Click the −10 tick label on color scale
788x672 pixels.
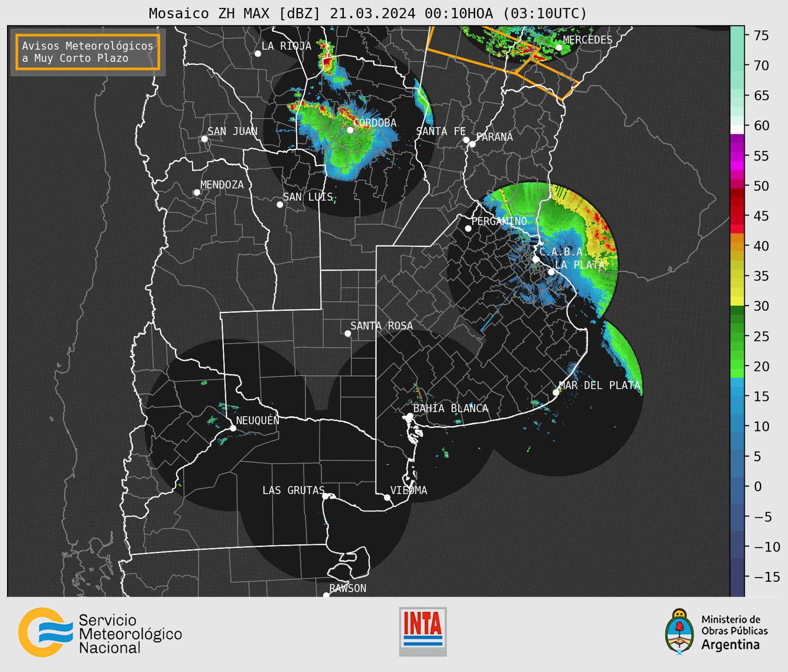tap(767, 547)
